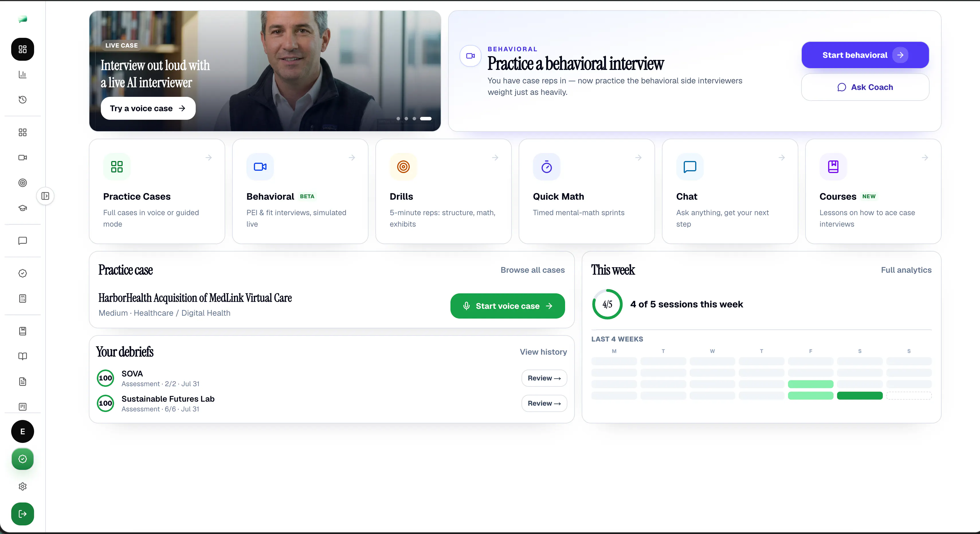Click the arrow on Behavioral card
The image size is (980, 534).
point(352,158)
